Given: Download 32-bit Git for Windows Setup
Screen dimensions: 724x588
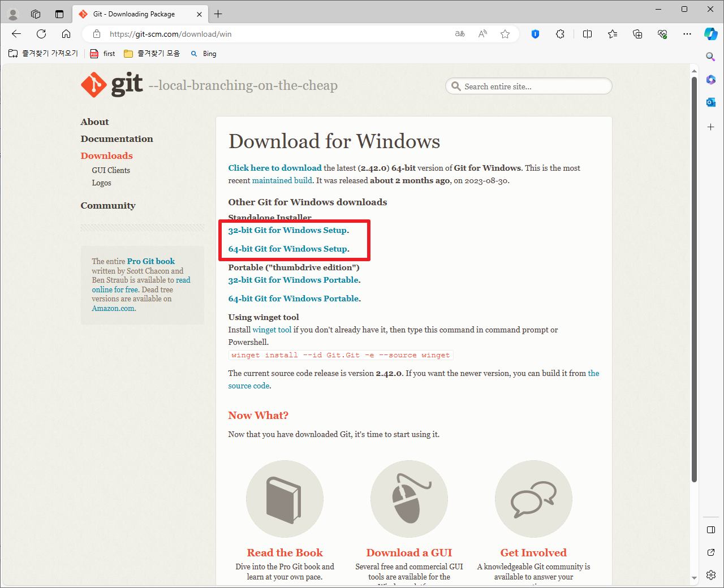Looking at the screenshot, I should pos(287,230).
